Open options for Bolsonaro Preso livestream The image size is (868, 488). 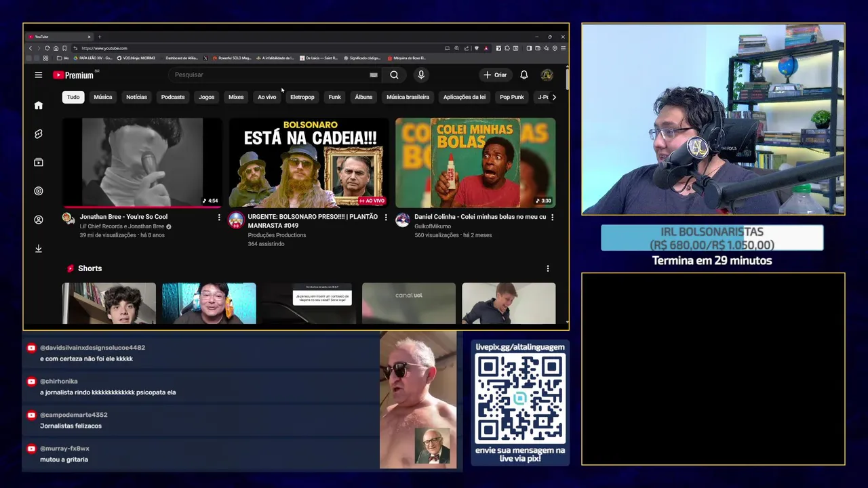(x=386, y=218)
